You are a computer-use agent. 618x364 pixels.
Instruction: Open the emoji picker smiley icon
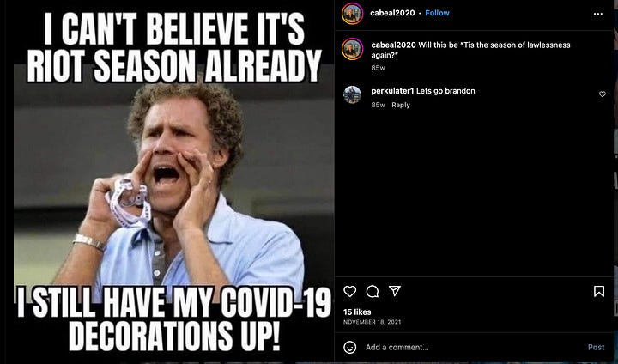click(349, 348)
